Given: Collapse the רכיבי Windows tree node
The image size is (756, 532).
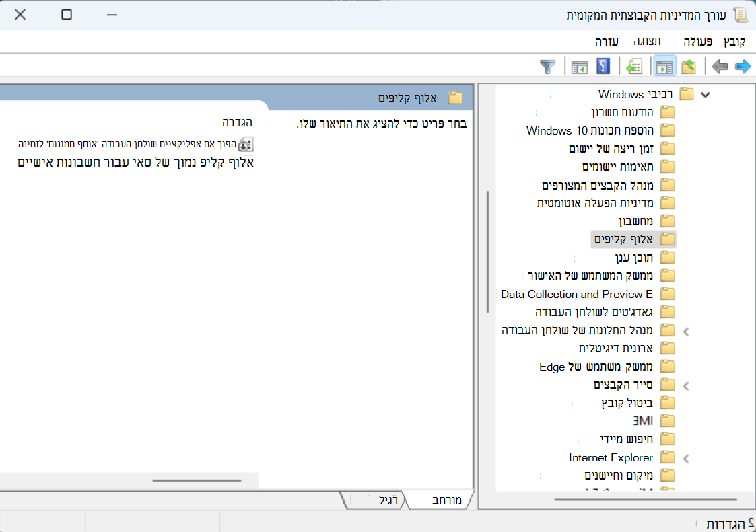Looking at the screenshot, I should (x=706, y=94).
